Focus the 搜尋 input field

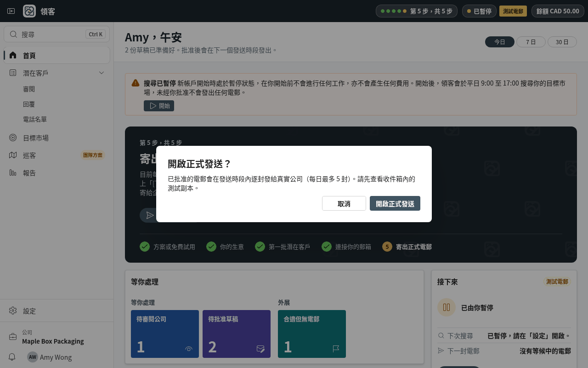pyautogui.click(x=57, y=34)
